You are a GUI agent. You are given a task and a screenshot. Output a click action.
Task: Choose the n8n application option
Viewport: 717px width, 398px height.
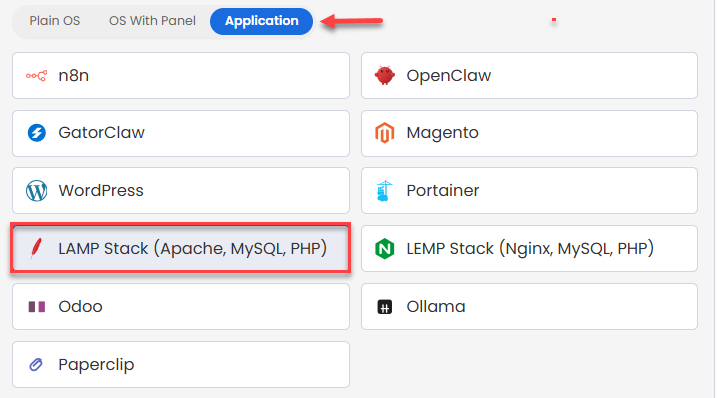coord(181,75)
